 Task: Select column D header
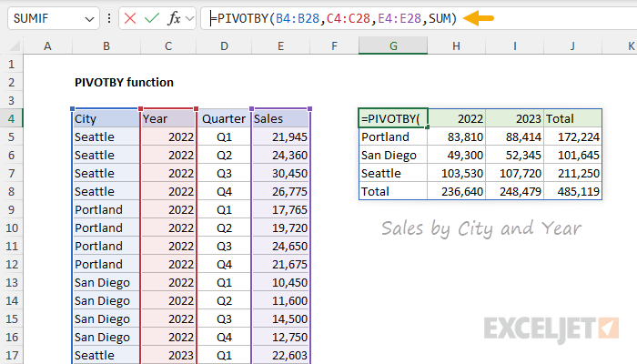click(224, 45)
